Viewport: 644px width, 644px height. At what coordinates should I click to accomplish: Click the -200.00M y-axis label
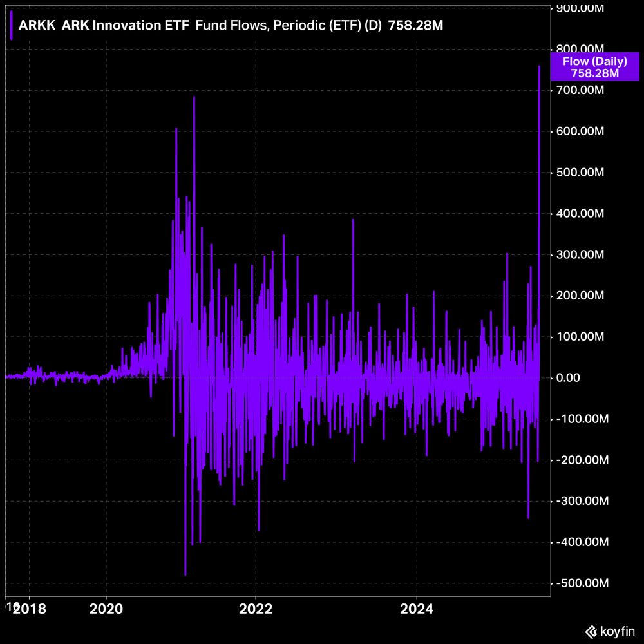click(582, 460)
